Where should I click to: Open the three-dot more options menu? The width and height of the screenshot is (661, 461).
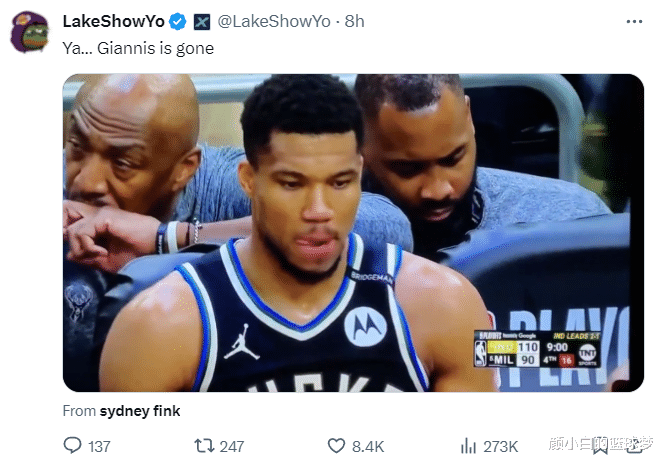pyautogui.click(x=634, y=21)
